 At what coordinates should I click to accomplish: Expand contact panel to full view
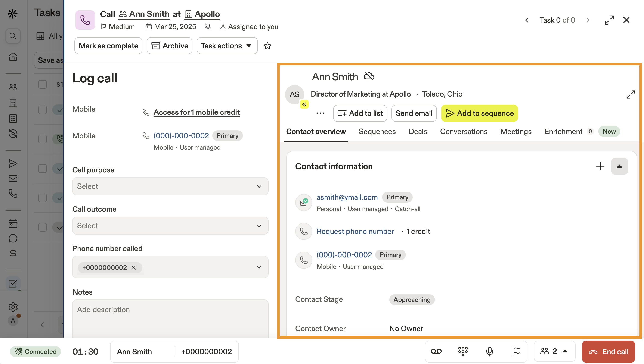click(x=631, y=94)
